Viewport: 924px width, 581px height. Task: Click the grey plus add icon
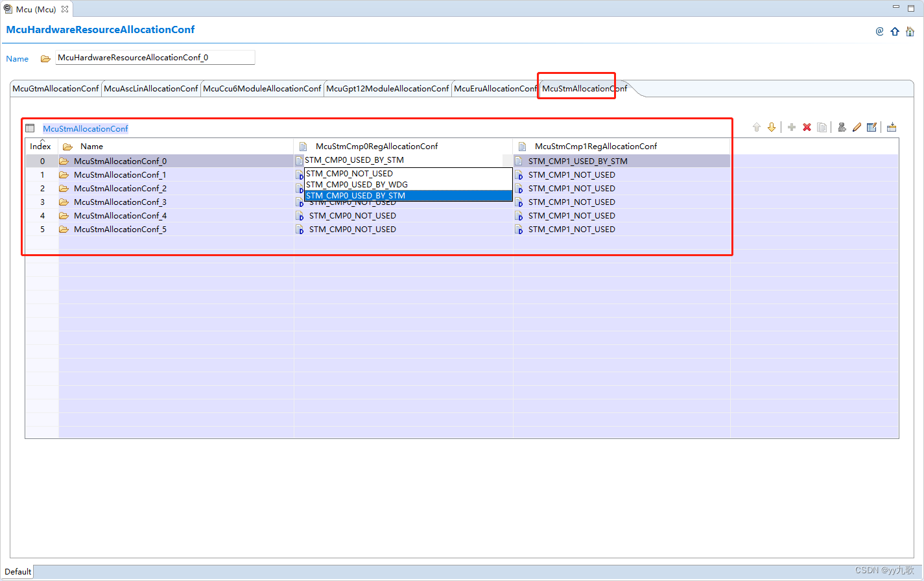(x=792, y=128)
